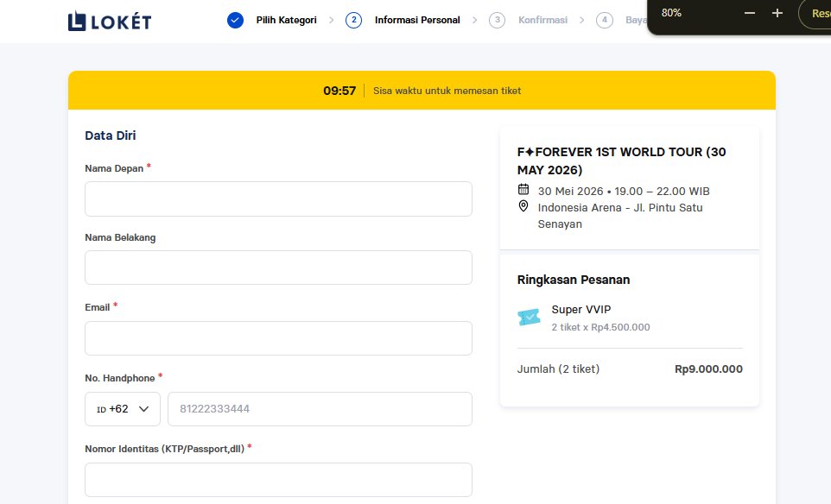Select step 2 circle icon
The image size is (831, 504).
coord(353,20)
